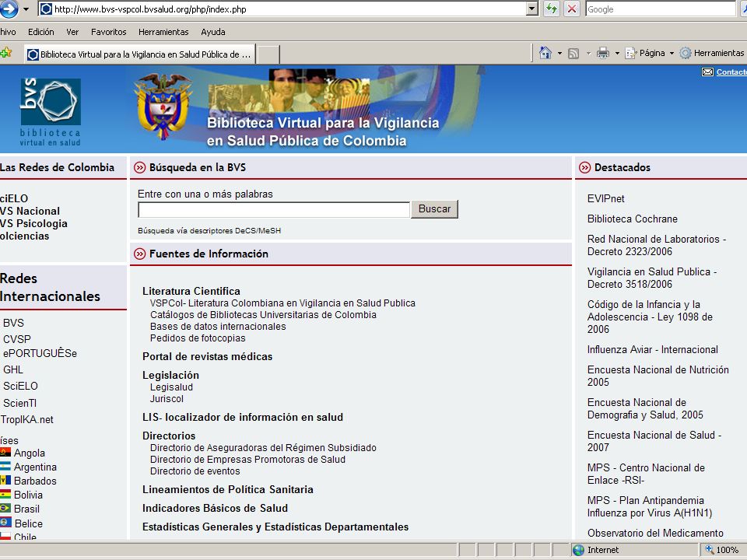747x560 pixels.
Task: Open the Juriscol link
Action: 167,399
